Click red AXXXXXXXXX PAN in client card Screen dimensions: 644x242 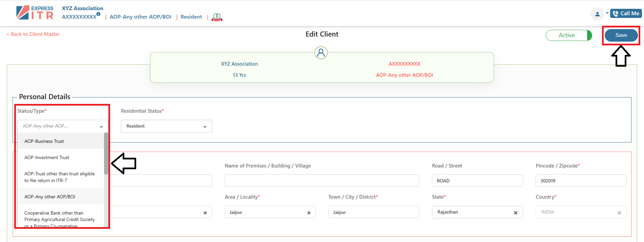pyautogui.click(x=404, y=64)
